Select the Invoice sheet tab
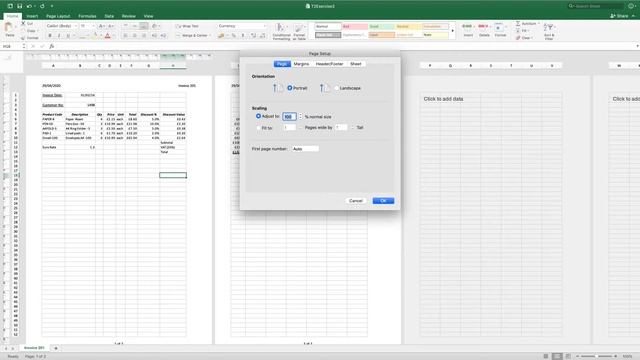The image size is (640, 360). click(34, 348)
